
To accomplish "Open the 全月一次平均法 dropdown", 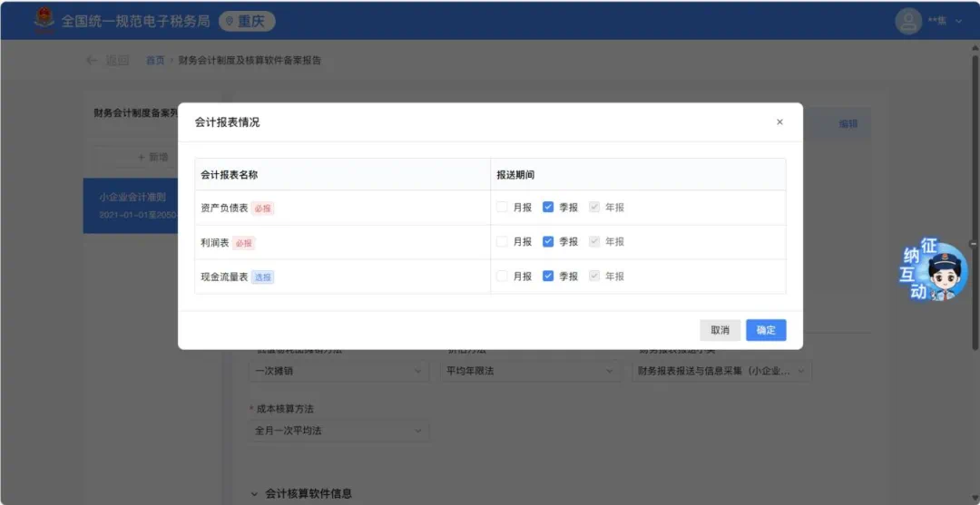I will click(x=338, y=431).
